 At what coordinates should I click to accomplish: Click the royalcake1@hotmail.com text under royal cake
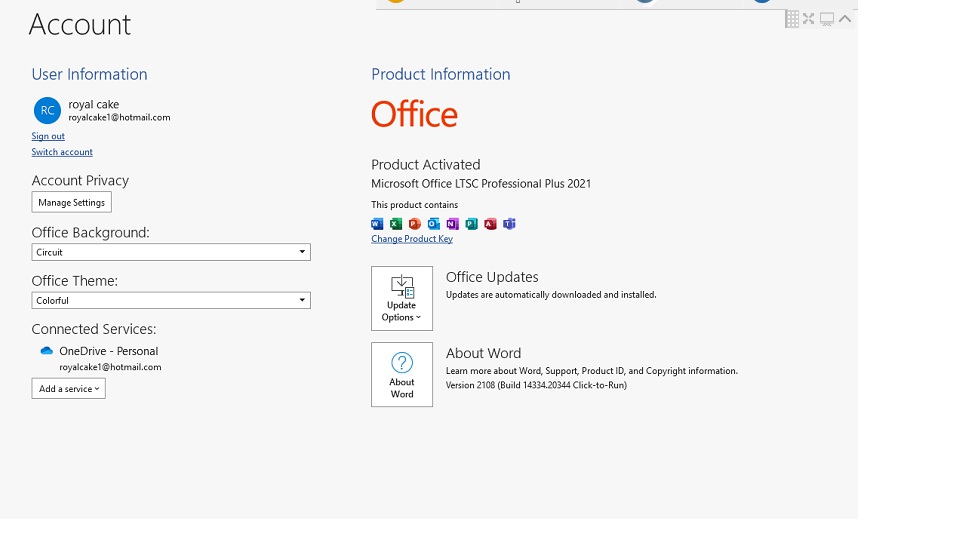[x=119, y=118]
